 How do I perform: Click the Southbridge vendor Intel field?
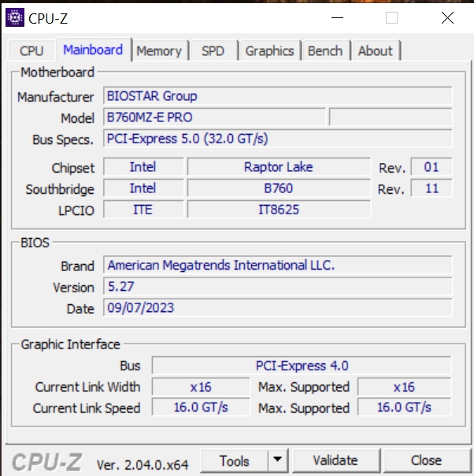pos(143,188)
